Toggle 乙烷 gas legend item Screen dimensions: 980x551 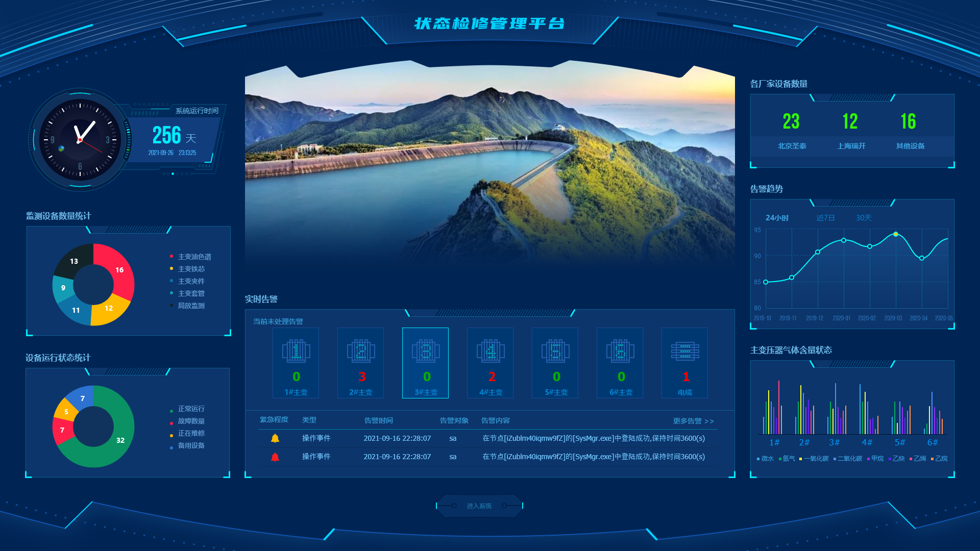tap(939, 459)
